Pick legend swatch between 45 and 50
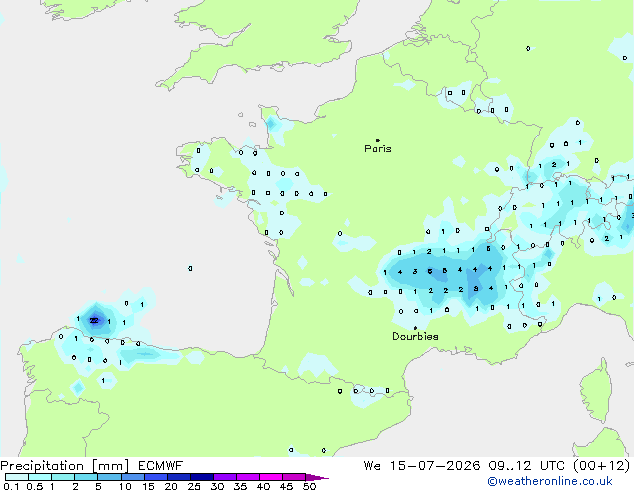The height and width of the screenshot is (490, 634). coord(294,477)
